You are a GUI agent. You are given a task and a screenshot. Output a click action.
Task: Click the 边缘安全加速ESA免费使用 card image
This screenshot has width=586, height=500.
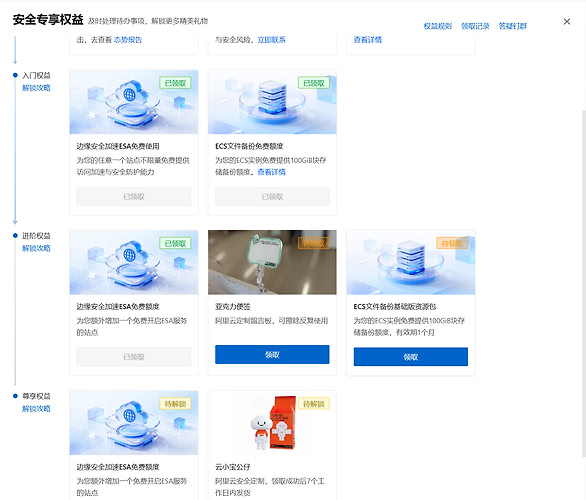(134, 102)
